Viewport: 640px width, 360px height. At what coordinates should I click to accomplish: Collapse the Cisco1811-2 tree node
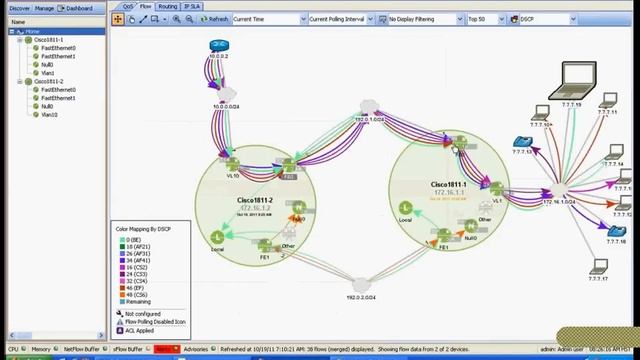pyautogui.click(x=20, y=82)
